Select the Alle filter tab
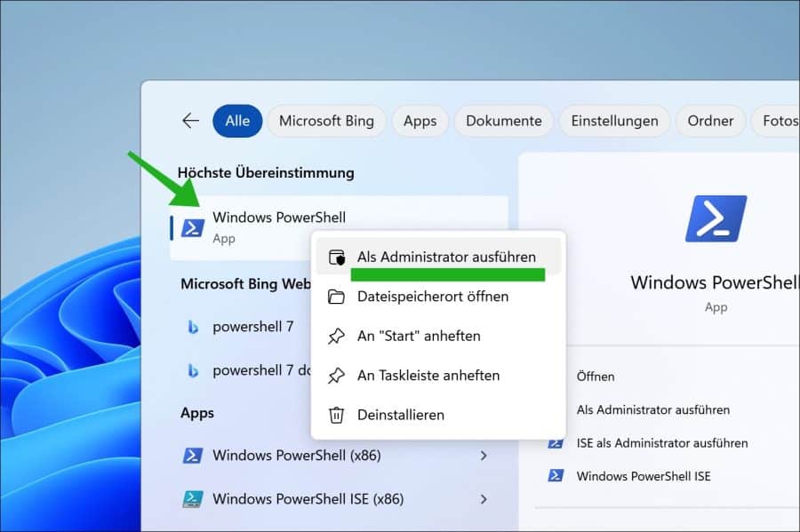 pos(237,121)
